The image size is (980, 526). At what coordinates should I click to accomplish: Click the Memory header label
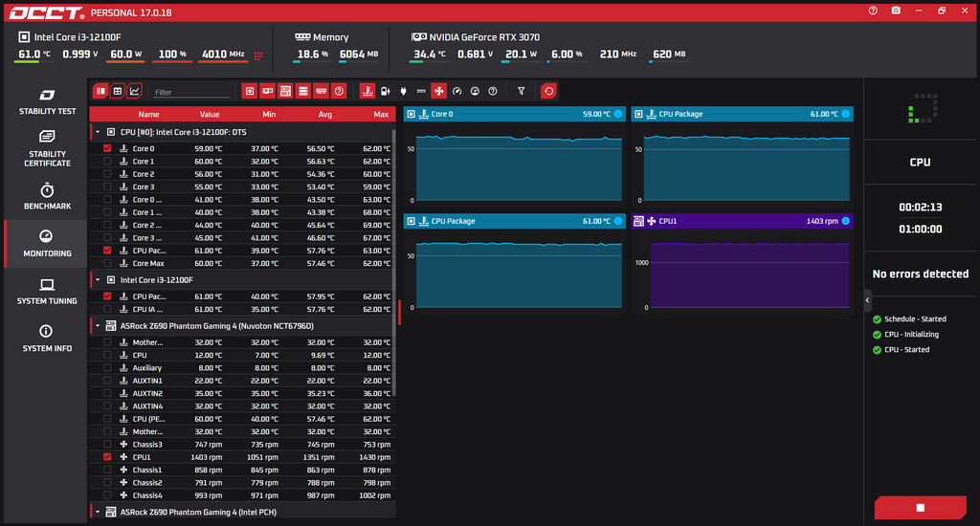330,37
